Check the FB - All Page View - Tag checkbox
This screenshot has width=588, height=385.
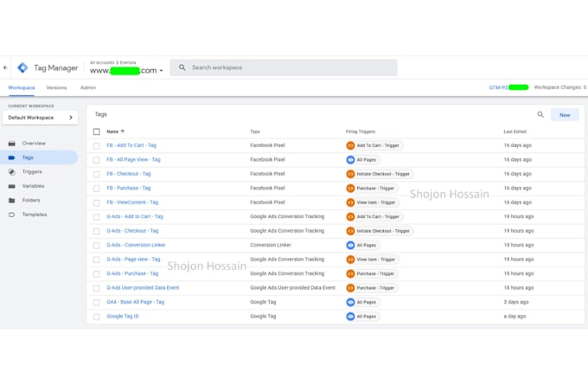tap(96, 160)
